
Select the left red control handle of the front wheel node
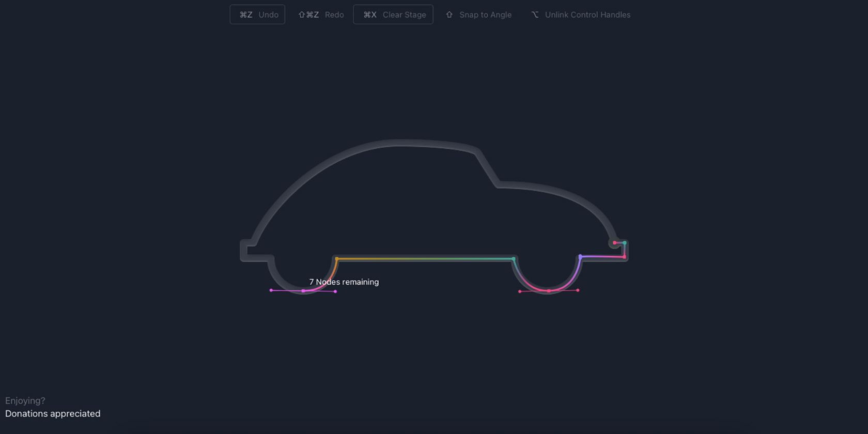(520, 291)
